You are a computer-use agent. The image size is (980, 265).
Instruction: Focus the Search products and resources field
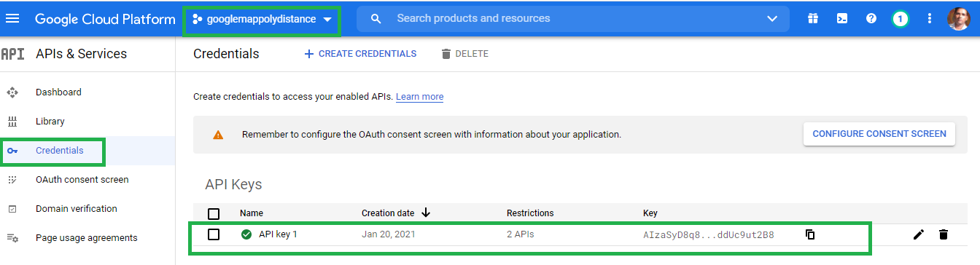tap(572, 19)
